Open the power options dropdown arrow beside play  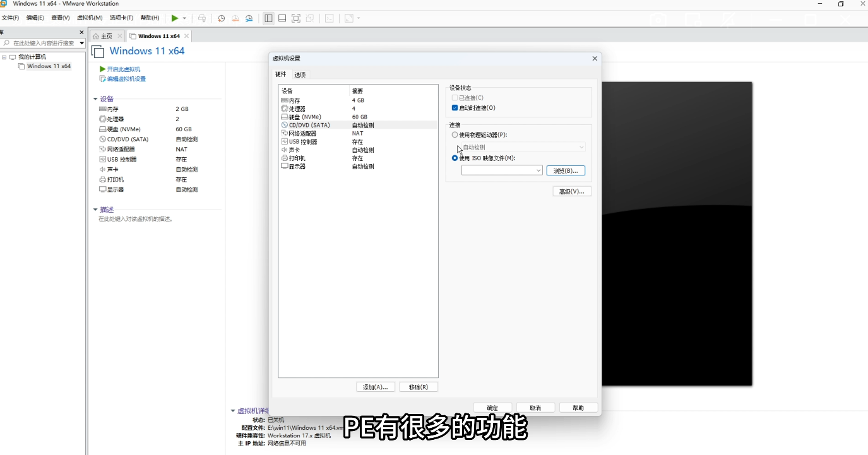[184, 18]
